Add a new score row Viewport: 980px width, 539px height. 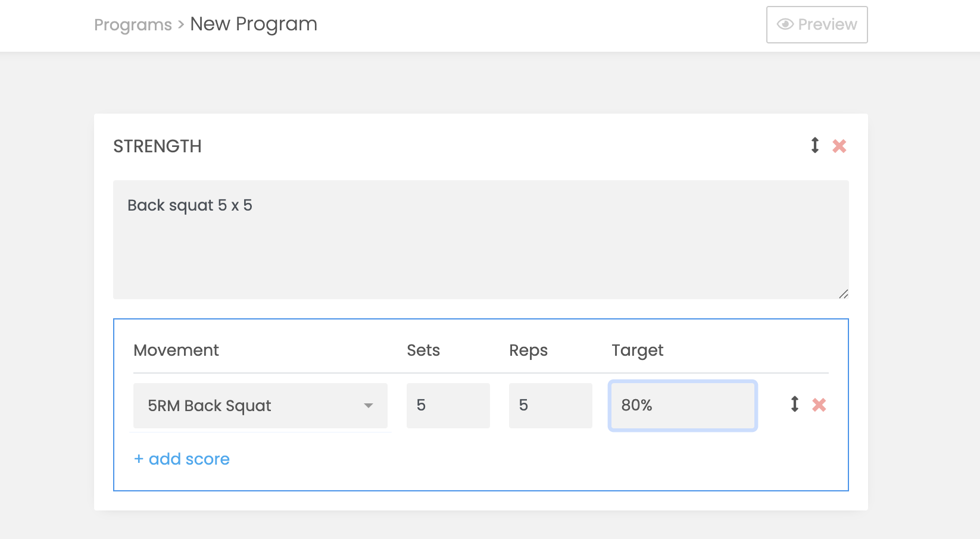pyautogui.click(x=182, y=459)
